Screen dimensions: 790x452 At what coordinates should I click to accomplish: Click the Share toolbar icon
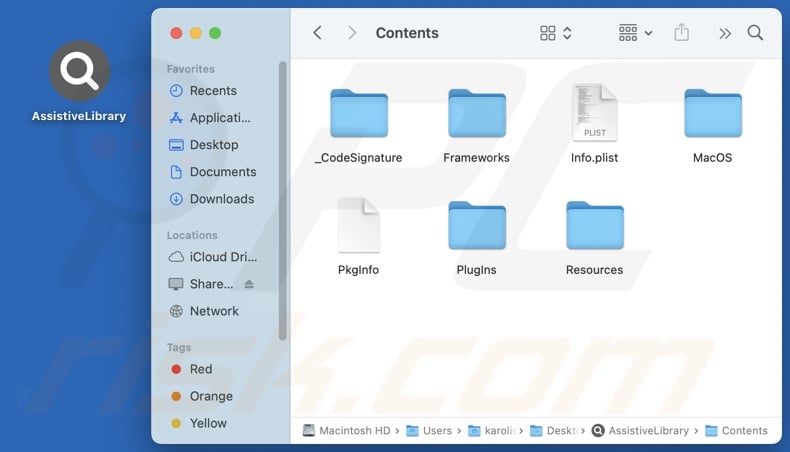tap(682, 33)
